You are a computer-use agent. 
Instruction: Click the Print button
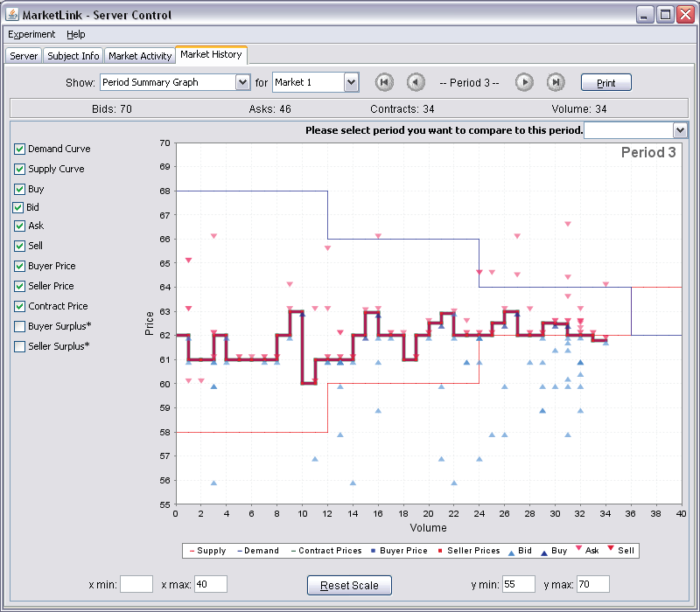[x=605, y=82]
